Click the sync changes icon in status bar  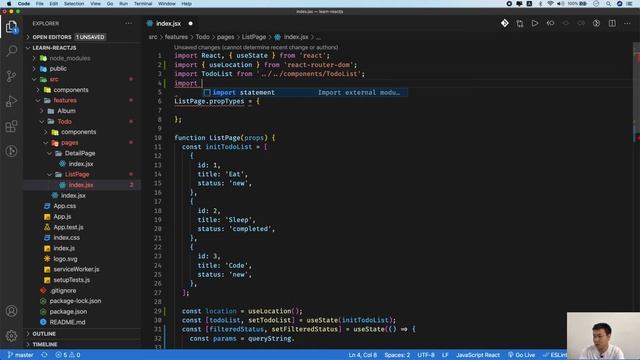(44, 355)
